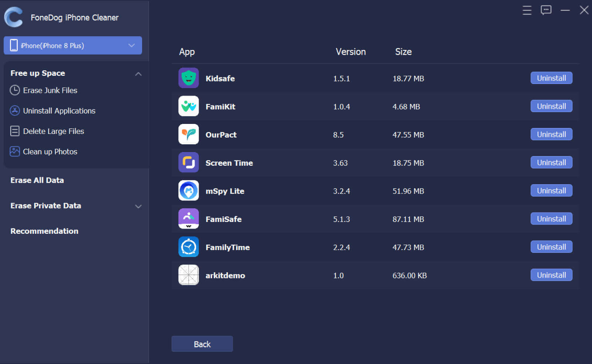Image resolution: width=592 pixels, height=364 pixels.
Task: Click the Kidsafe app icon
Action: coord(189,78)
